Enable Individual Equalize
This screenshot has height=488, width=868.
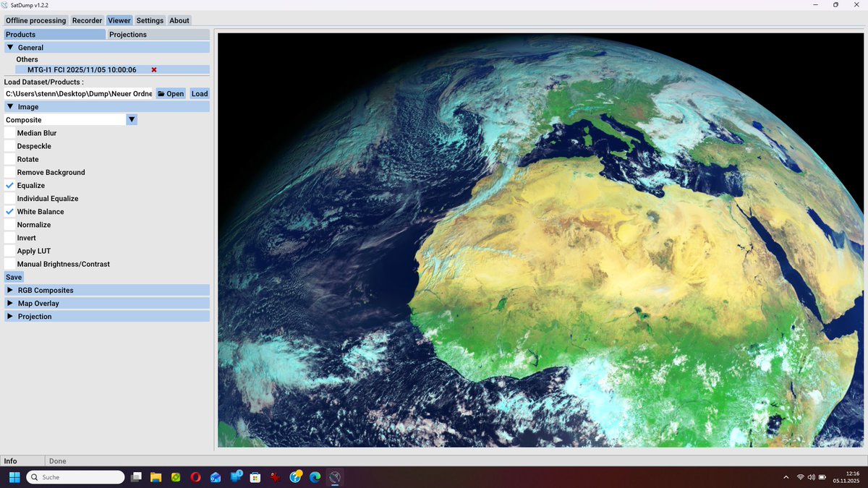point(9,198)
